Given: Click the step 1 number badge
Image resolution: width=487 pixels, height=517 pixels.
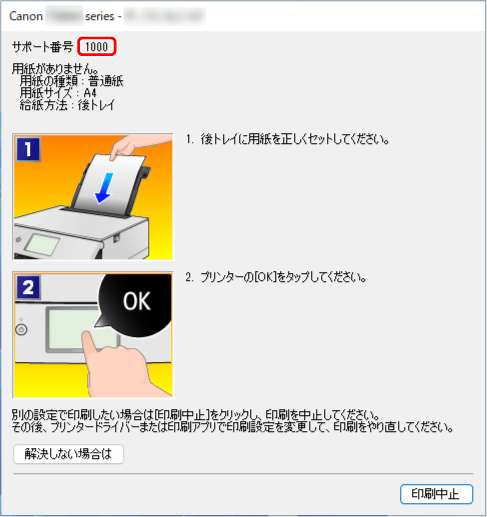Looking at the screenshot, I should [28, 149].
